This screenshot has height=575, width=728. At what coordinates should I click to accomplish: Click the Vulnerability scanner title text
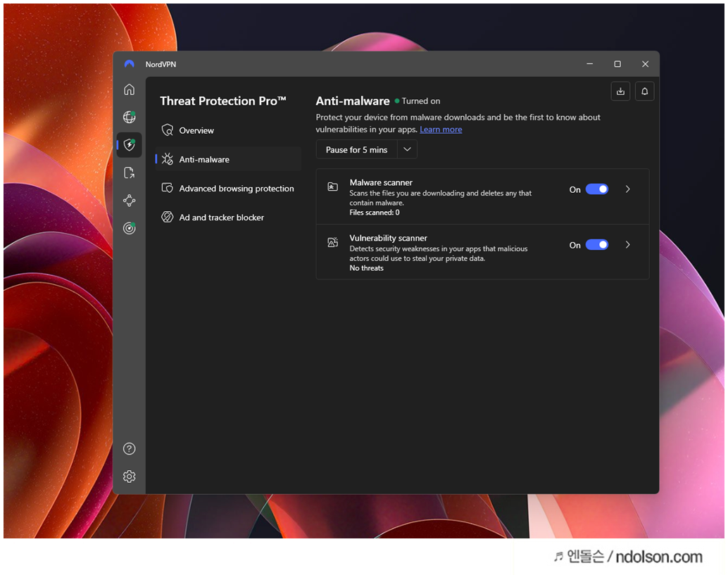pyautogui.click(x=388, y=238)
